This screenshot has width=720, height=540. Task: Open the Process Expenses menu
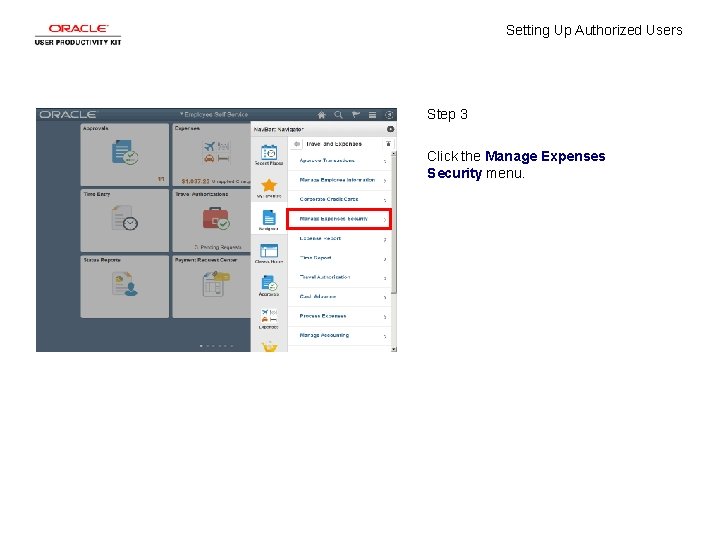[x=339, y=316]
